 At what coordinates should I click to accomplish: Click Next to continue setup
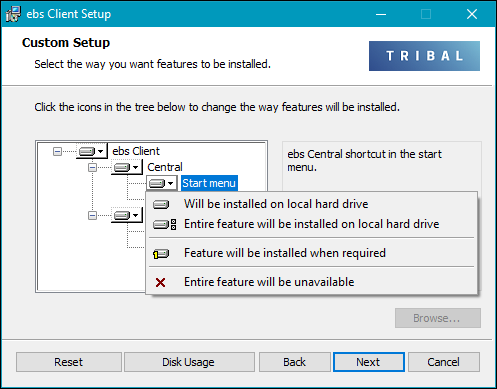(369, 362)
